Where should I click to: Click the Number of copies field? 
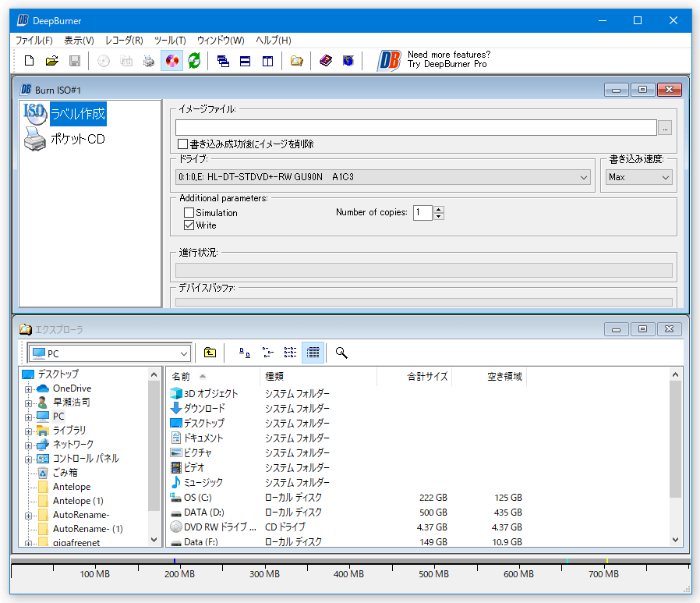[x=422, y=213]
